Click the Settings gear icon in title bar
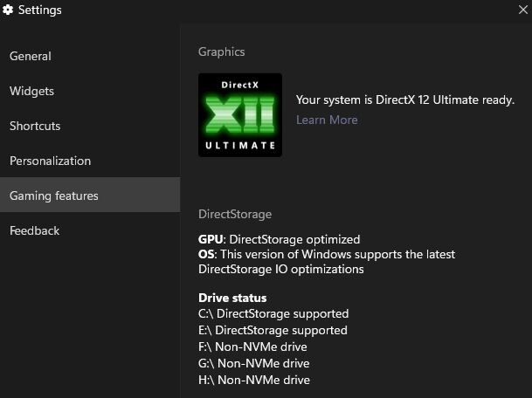The width and height of the screenshot is (532, 398). tap(8, 10)
